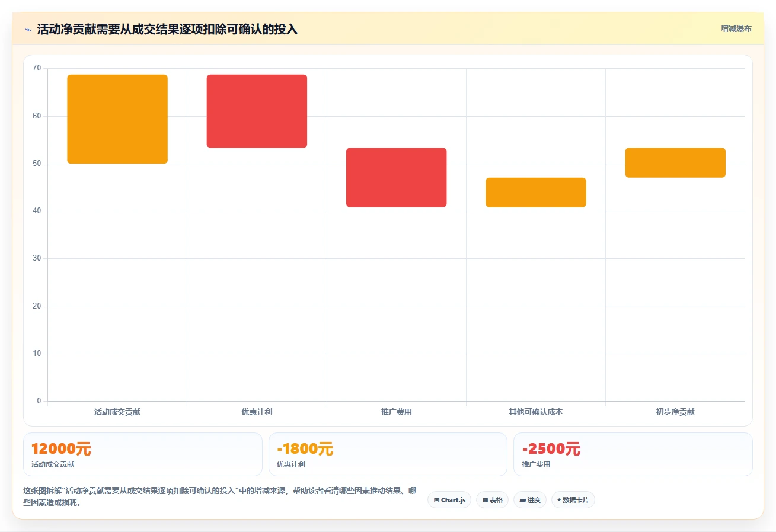Select the orange 初步净贡献 bar
Screen dimensions: 776x532
coord(675,162)
